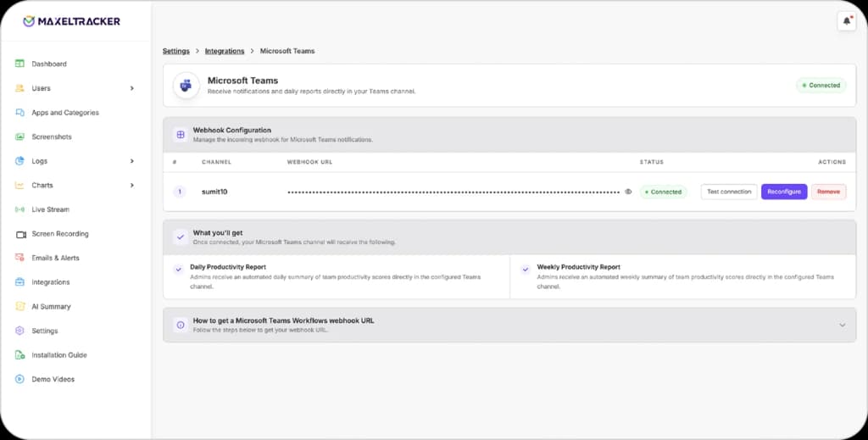The height and width of the screenshot is (440, 868).
Task: Click the Settings gear icon
Action: pyautogui.click(x=20, y=331)
